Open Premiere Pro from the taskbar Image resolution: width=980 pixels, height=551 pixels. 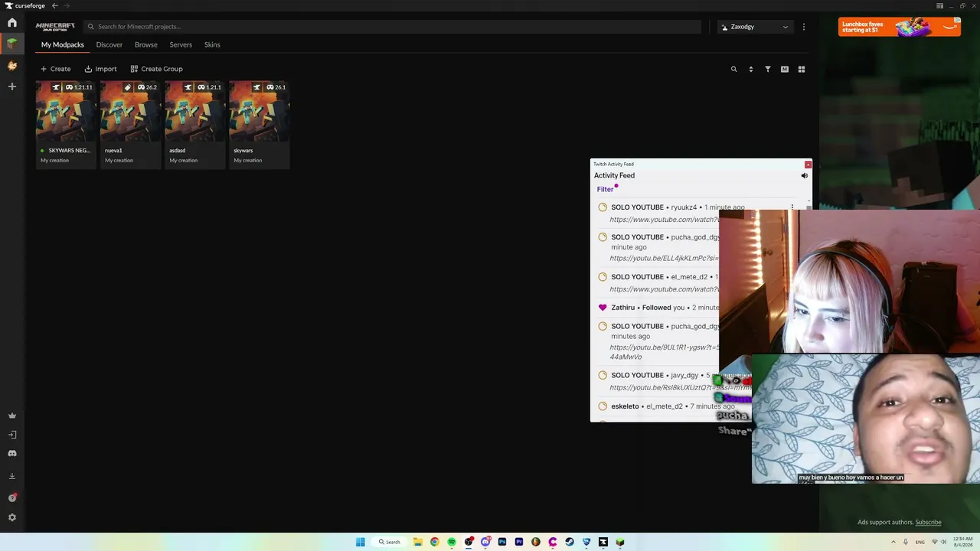click(x=519, y=542)
